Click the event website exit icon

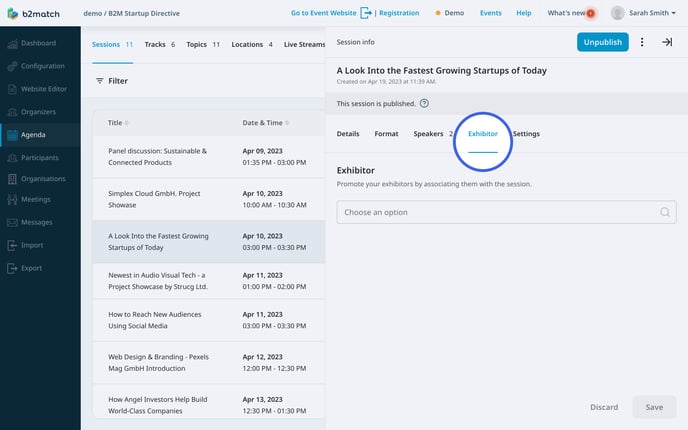click(x=366, y=13)
